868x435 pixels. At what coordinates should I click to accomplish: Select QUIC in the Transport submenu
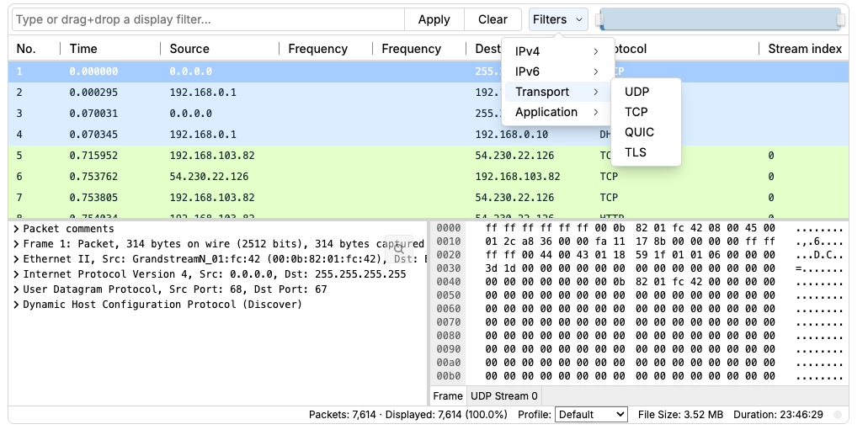[x=639, y=132]
